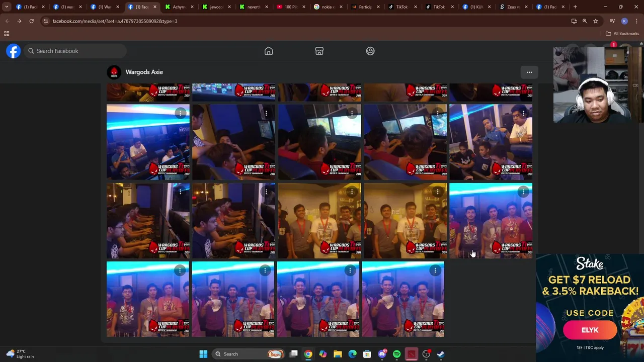View site information icon in address bar
Image resolution: width=644 pixels, height=362 pixels.
point(46,21)
